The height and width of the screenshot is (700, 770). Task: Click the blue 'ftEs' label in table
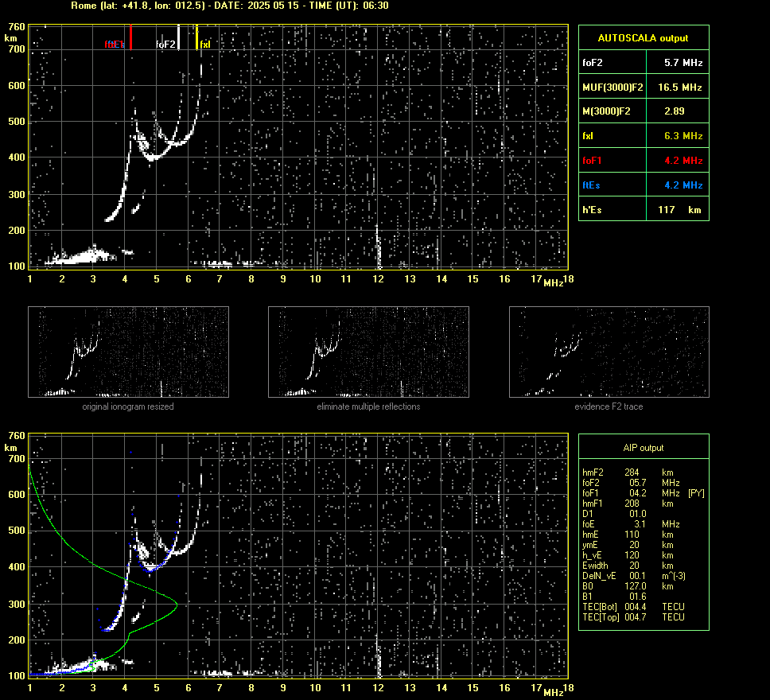[591, 185]
